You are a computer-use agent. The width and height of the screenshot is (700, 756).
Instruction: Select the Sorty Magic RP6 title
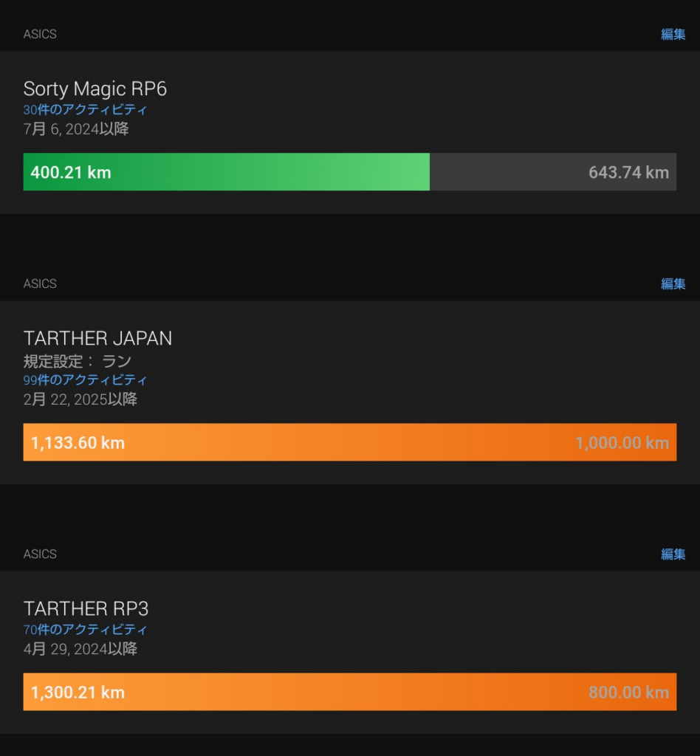pyautogui.click(x=95, y=89)
